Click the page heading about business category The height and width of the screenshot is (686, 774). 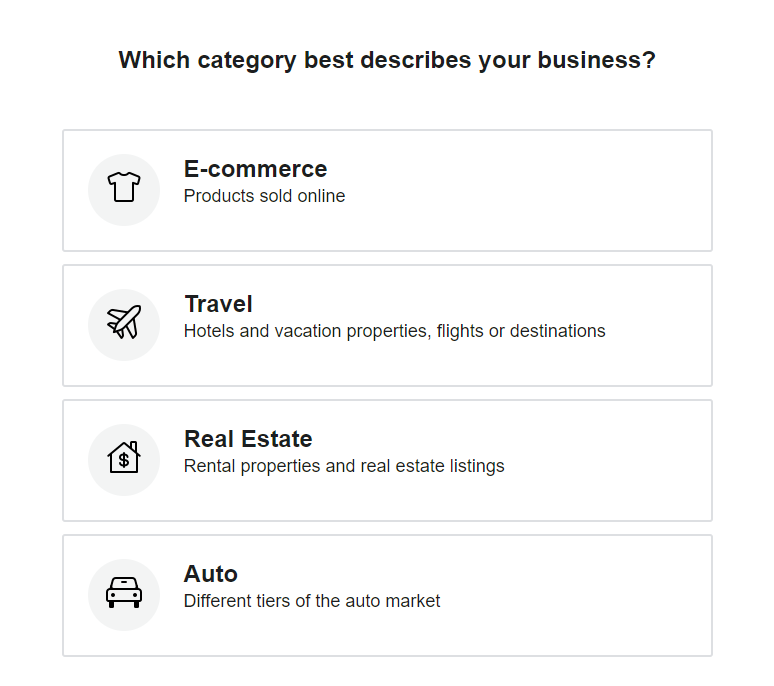[x=387, y=60]
